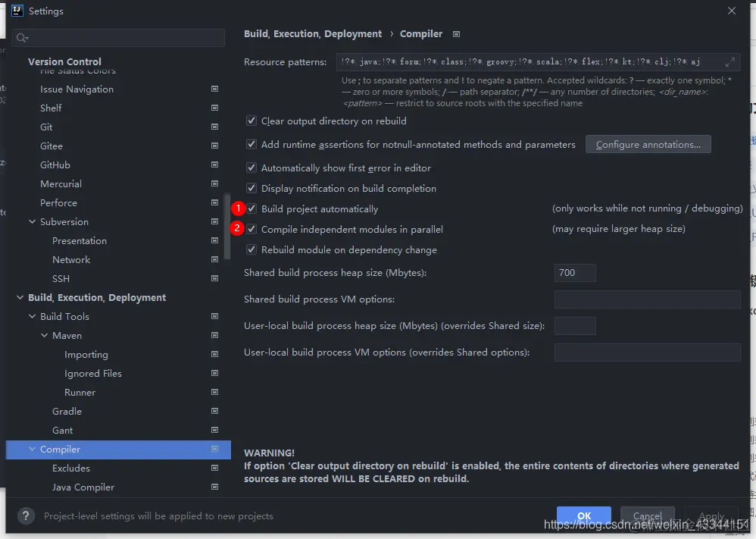The width and height of the screenshot is (756, 539).
Task: Click the project-level icon beside GitHub
Action: coord(215,165)
